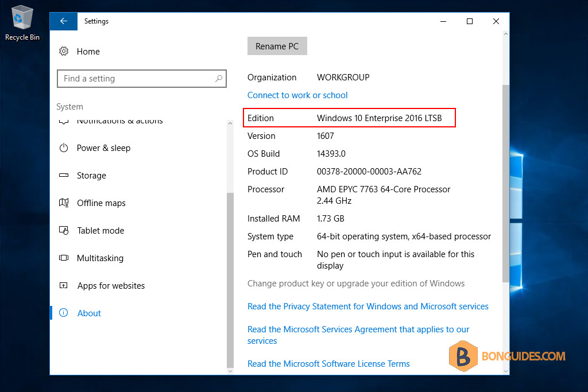
Task: Open Privacy Statement link
Action: [368, 306]
